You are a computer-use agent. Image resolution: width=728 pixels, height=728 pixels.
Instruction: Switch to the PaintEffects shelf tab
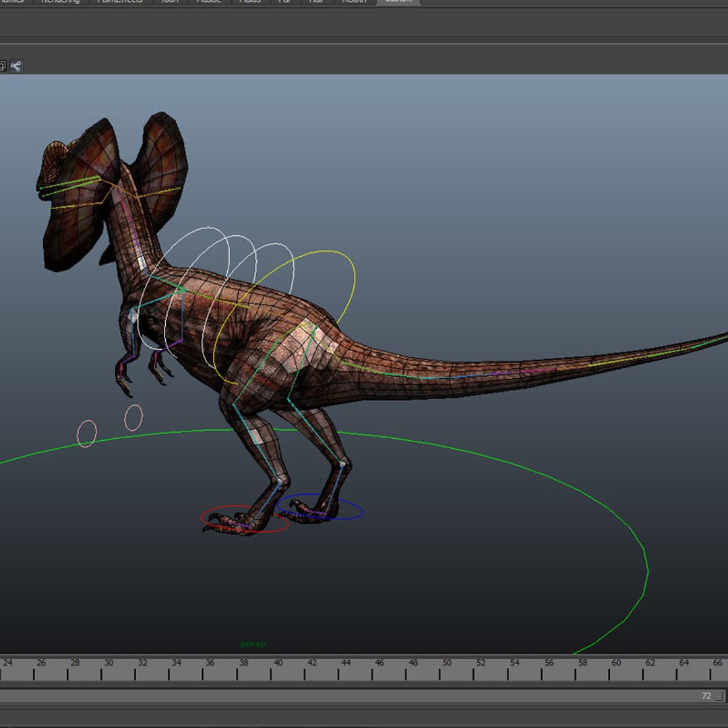120,2
